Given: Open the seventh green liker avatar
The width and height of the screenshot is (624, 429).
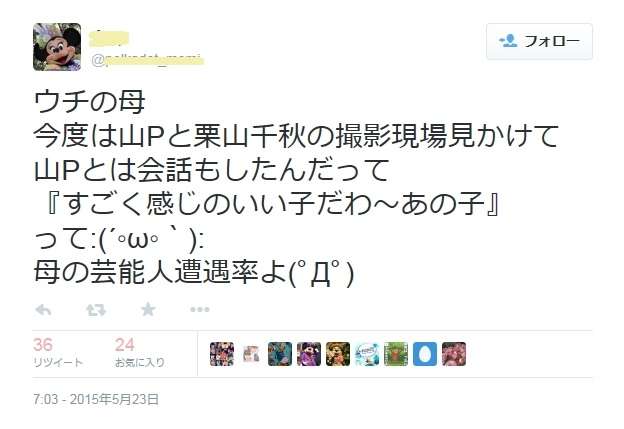Looking at the screenshot, I should [396, 354].
